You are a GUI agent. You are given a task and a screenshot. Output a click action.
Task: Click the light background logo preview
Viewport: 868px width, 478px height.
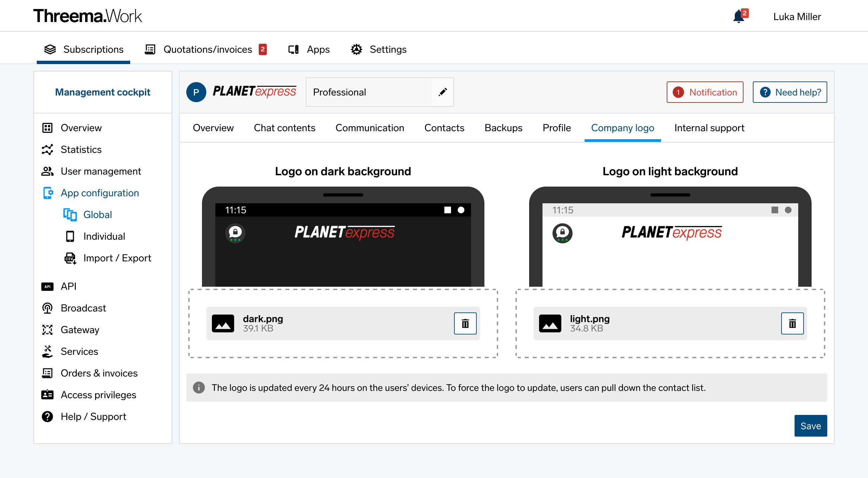670,236
